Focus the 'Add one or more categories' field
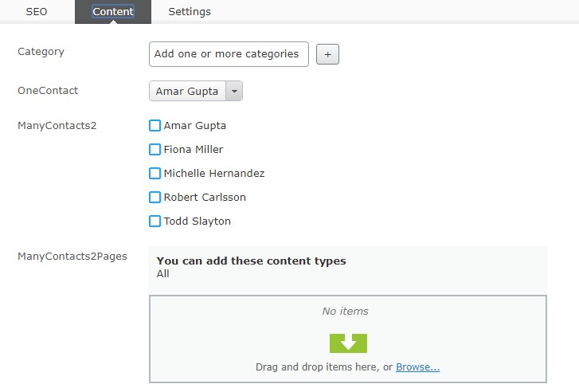The width and height of the screenshot is (579, 392). 228,54
